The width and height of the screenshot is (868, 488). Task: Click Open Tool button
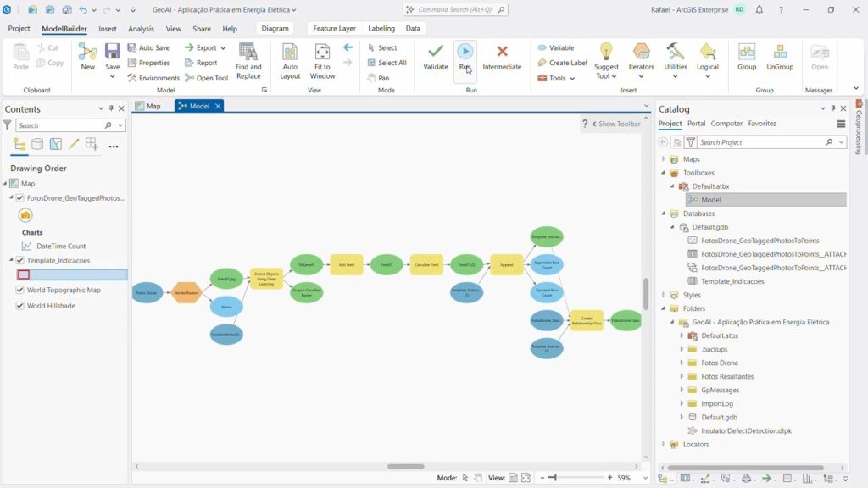click(x=207, y=78)
